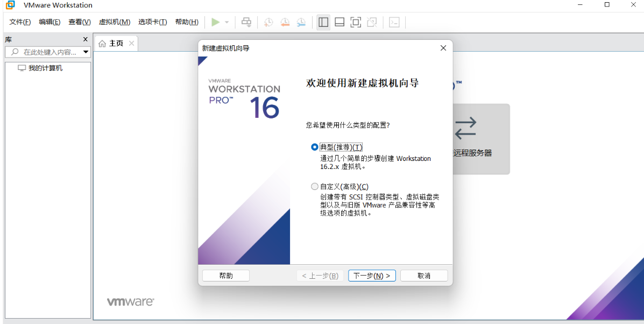The image size is (644, 324).
Task: Click the take snapshot clock icon
Action: point(268,22)
